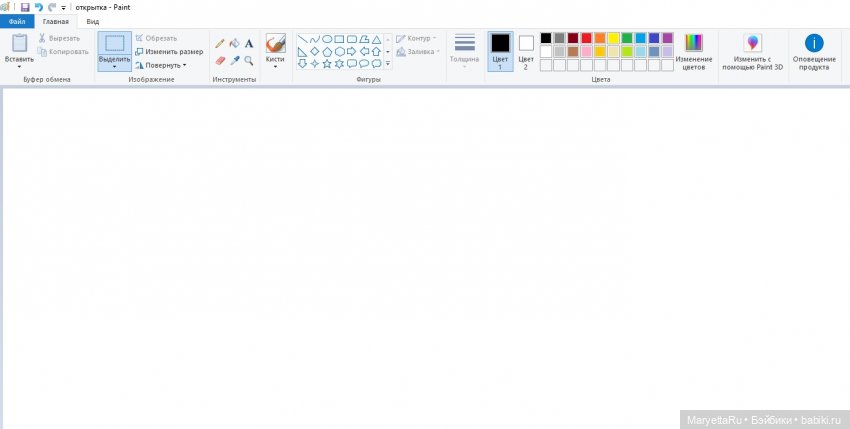The image size is (850, 429).
Task: Toggle Цвет 2 as active color
Action: point(526,50)
